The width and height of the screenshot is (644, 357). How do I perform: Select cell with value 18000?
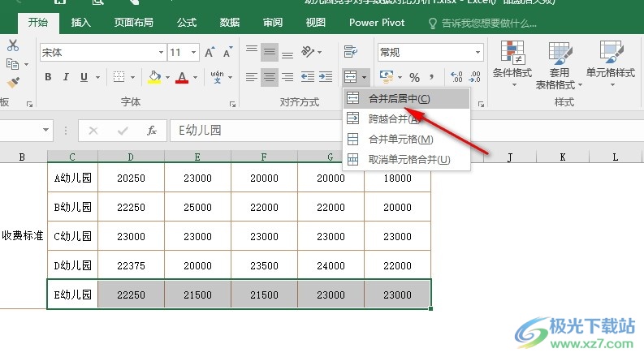397,178
